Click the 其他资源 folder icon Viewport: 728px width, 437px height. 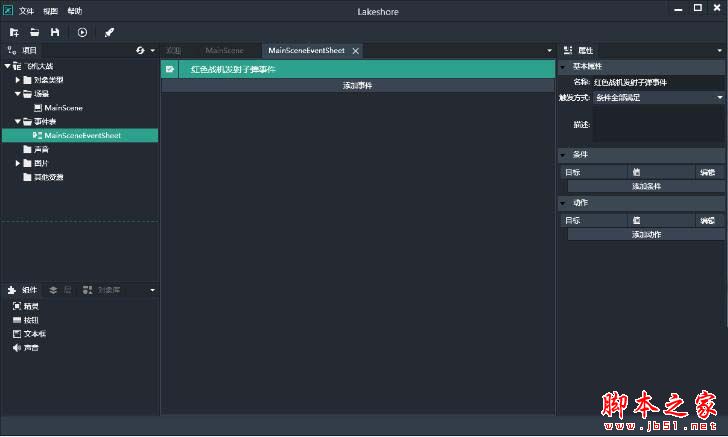pos(27,177)
